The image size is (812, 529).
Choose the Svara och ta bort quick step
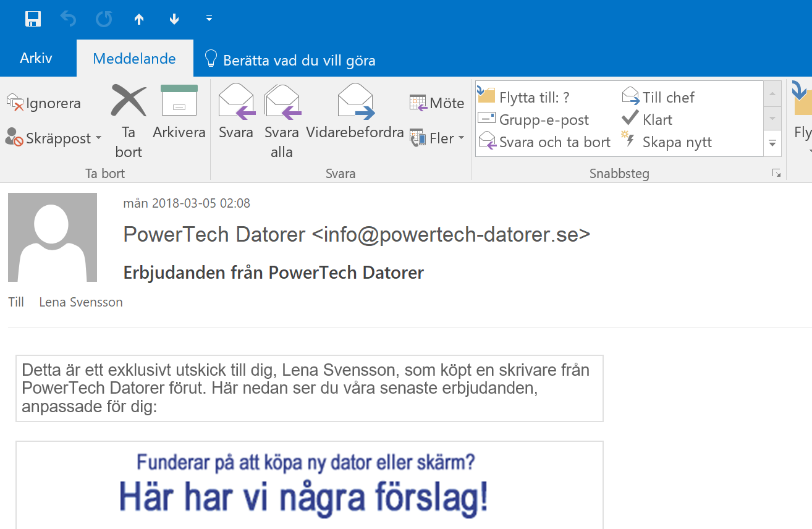(544, 142)
